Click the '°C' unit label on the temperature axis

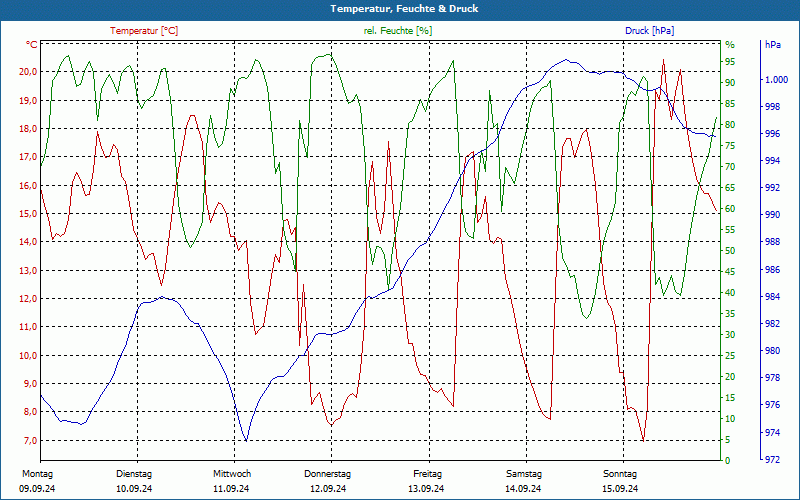pyautogui.click(x=32, y=45)
